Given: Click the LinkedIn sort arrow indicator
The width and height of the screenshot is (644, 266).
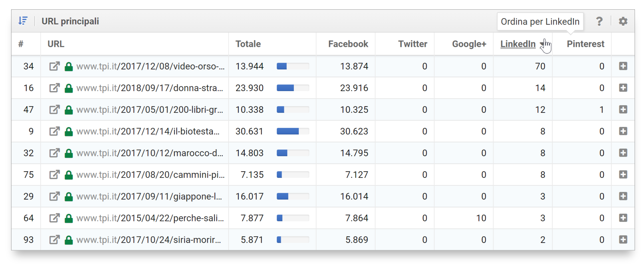Looking at the screenshot, I should [x=541, y=44].
